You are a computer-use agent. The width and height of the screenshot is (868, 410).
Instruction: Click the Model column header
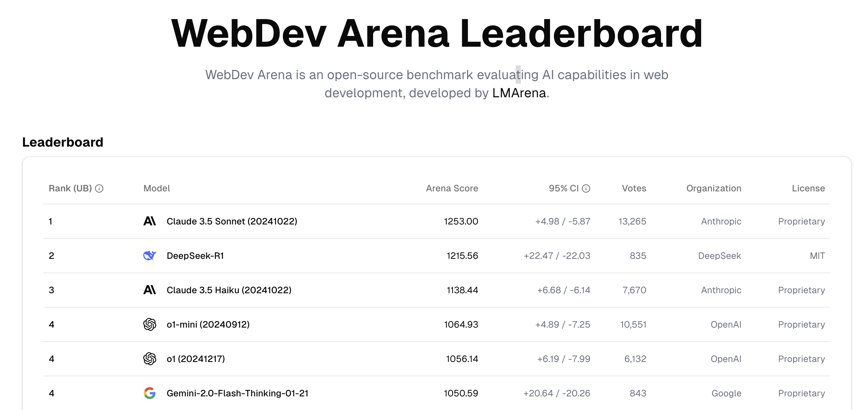[x=157, y=188]
